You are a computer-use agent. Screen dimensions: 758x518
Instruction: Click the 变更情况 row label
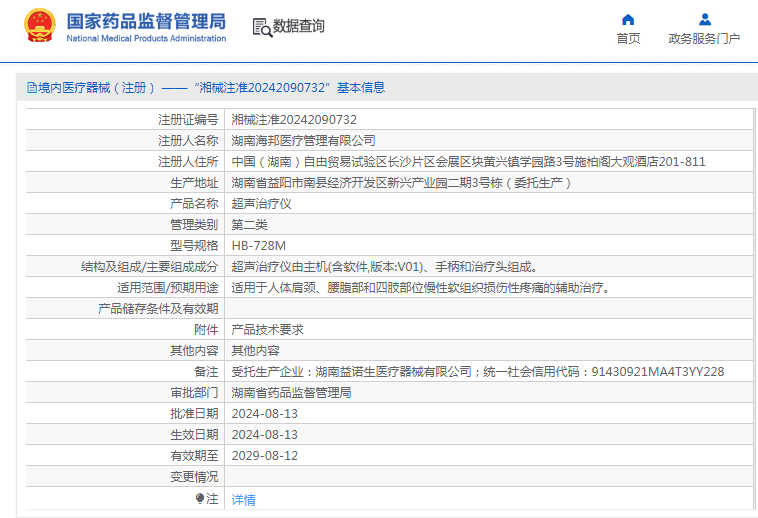click(194, 477)
